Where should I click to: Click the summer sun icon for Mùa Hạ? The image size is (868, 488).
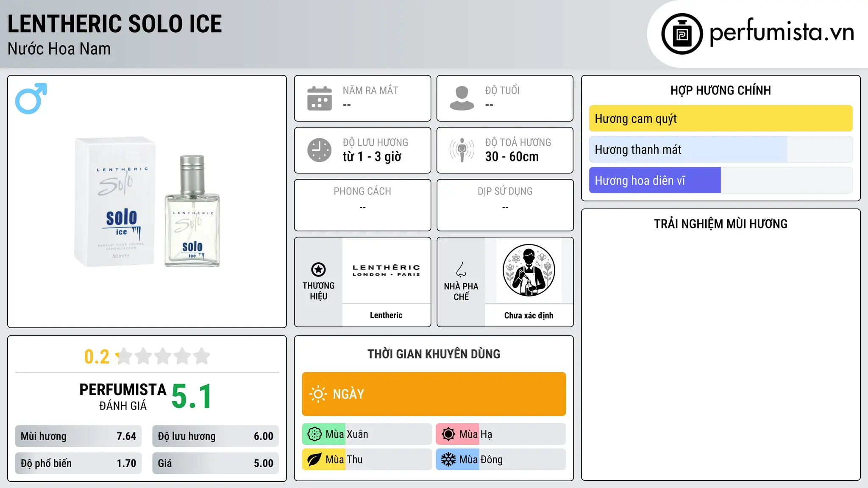[x=448, y=434]
